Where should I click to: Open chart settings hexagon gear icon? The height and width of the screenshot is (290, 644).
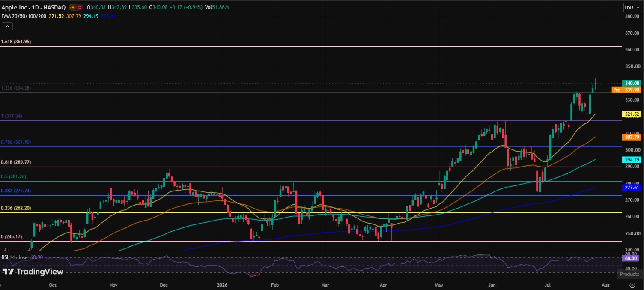pos(632,285)
